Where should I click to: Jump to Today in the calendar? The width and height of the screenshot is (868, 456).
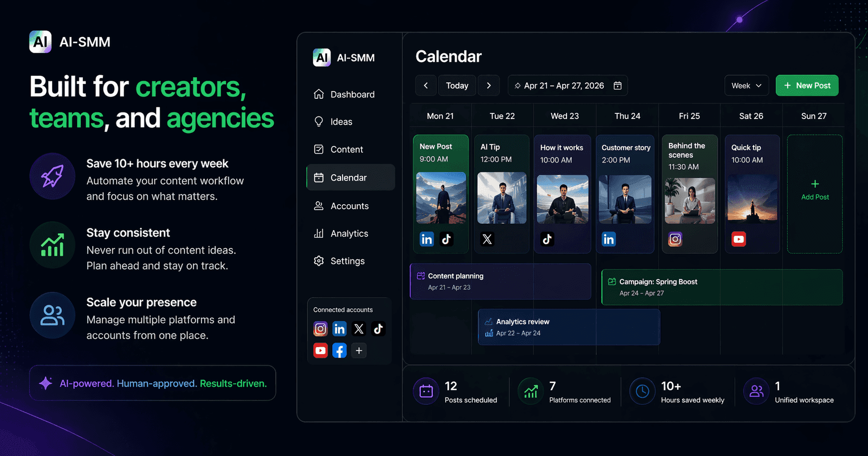click(x=457, y=86)
